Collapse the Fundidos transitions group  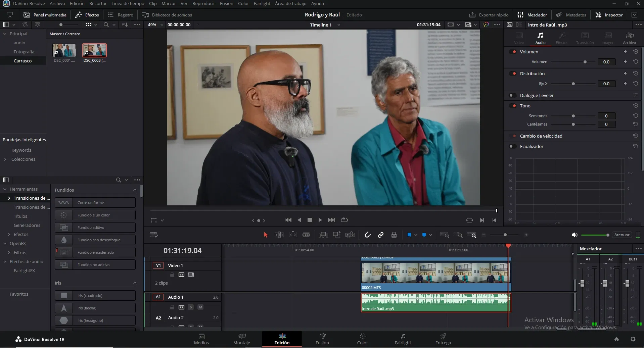click(135, 190)
